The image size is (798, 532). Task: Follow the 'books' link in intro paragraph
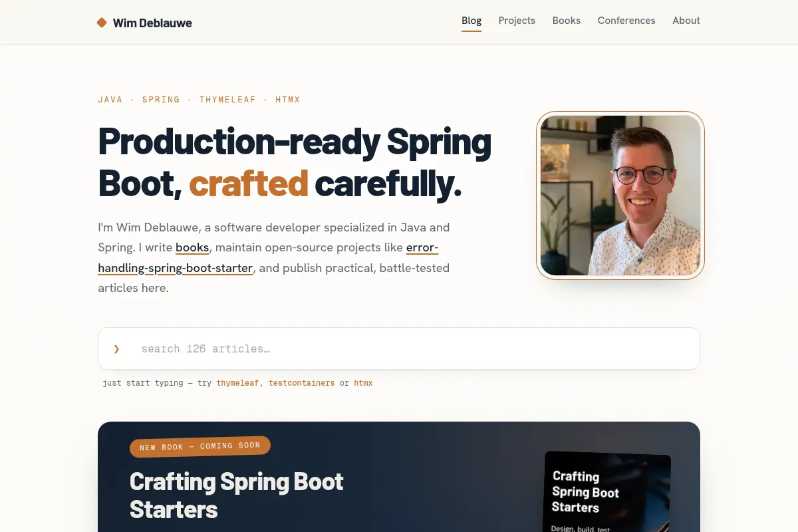click(x=192, y=248)
